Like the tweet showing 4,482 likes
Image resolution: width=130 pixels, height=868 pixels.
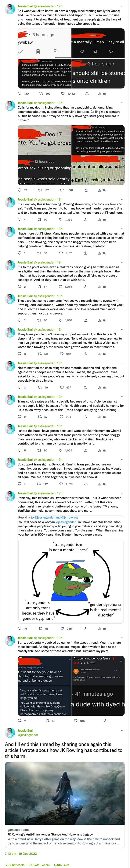[63, 94]
